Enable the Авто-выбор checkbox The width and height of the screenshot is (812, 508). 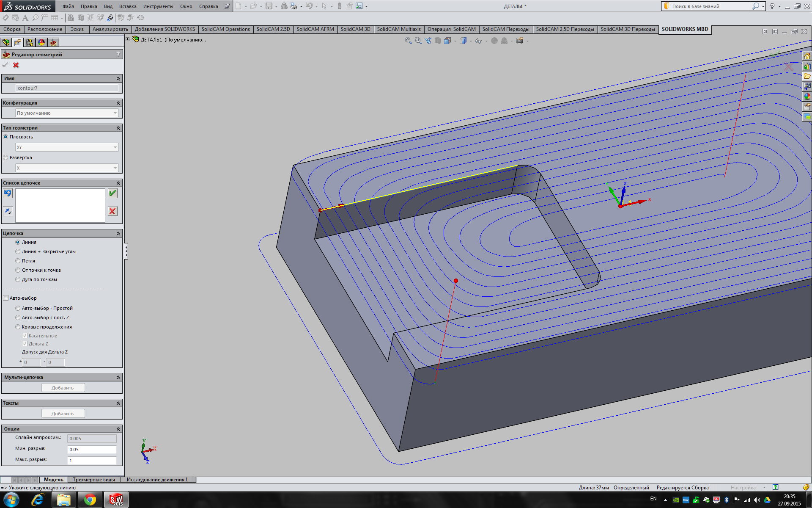click(6, 298)
